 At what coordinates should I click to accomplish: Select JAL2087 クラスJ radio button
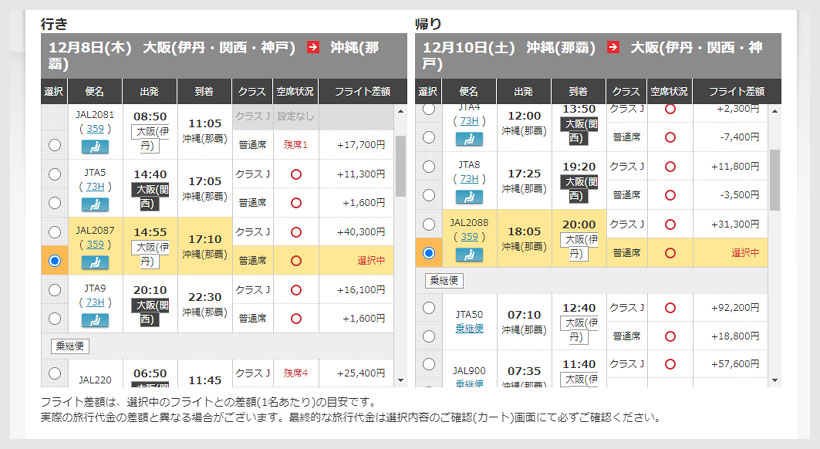coord(54,232)
